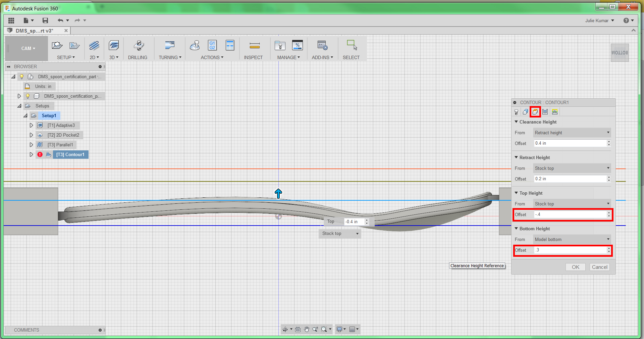Open the data panel grid icon

pyautogui.click(x=11, y=20)
